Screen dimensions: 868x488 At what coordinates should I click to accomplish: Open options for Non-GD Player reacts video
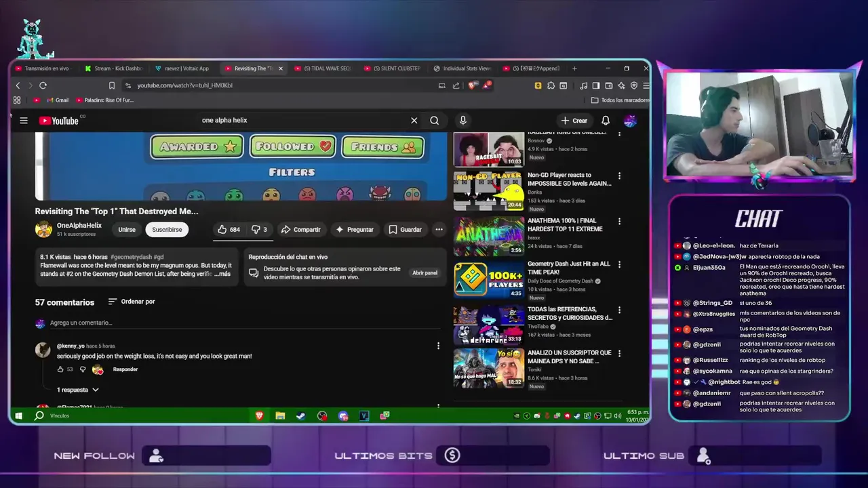(x=619, y=176)
